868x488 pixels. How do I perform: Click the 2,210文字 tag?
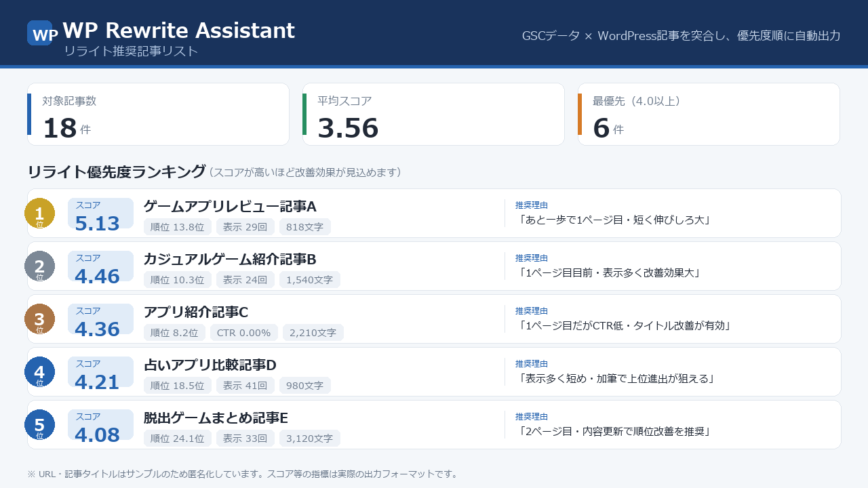[313, 333]
